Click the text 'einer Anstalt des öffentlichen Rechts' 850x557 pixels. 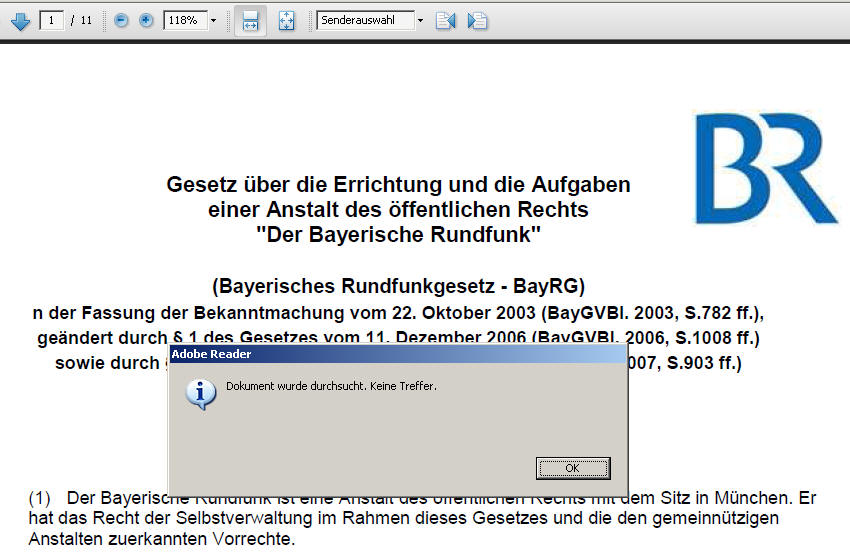coord(398,209)
